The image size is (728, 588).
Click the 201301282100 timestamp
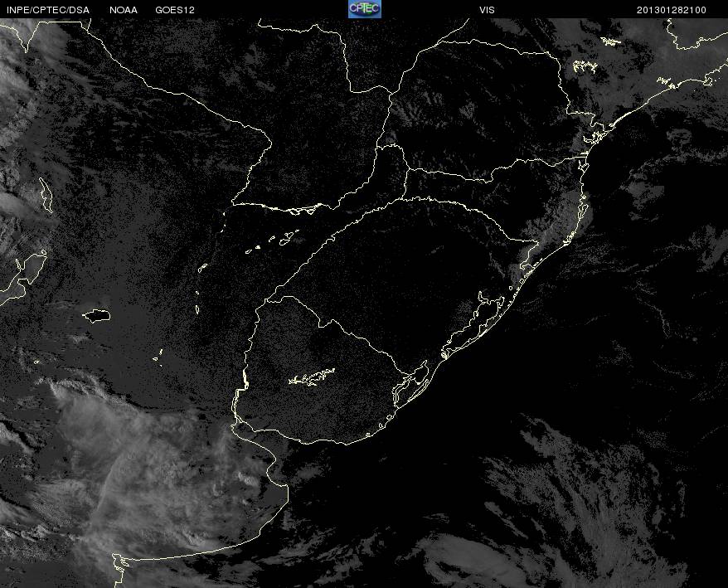coord(672,10)
